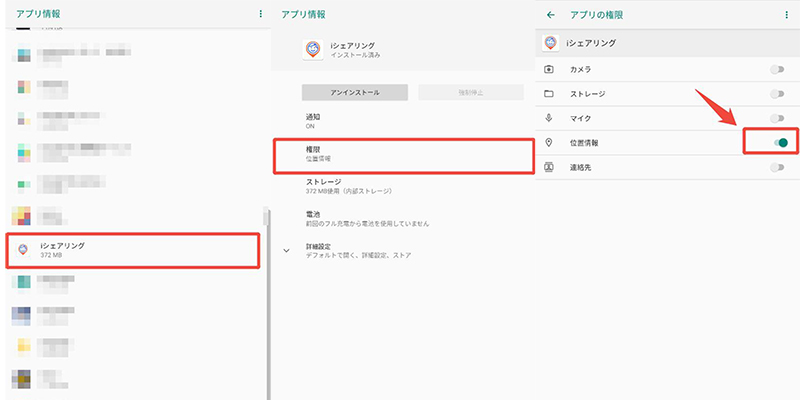Enable the マイク permission switch
This screenshot has width=800, height=400.
click(777, 118)
